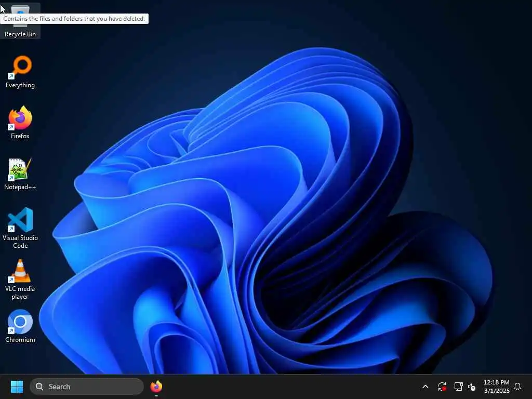This screenshot has height=399, width=532.
Task: Click the muted volume tray icon
Action: pyautogui.click(x=472, y=387)
